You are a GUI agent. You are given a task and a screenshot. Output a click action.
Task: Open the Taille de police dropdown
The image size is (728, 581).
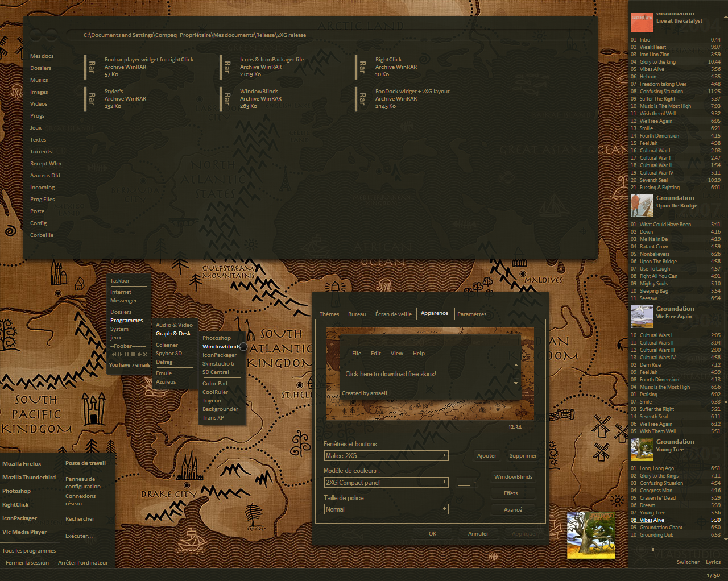tap(386, 509)
